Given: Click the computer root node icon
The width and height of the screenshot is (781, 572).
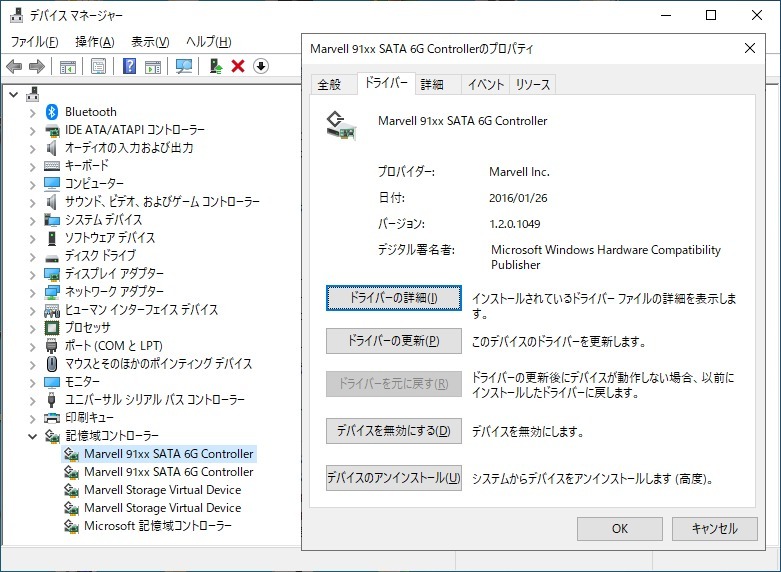Looking at the screenshot, I should [x=33, y=94].
